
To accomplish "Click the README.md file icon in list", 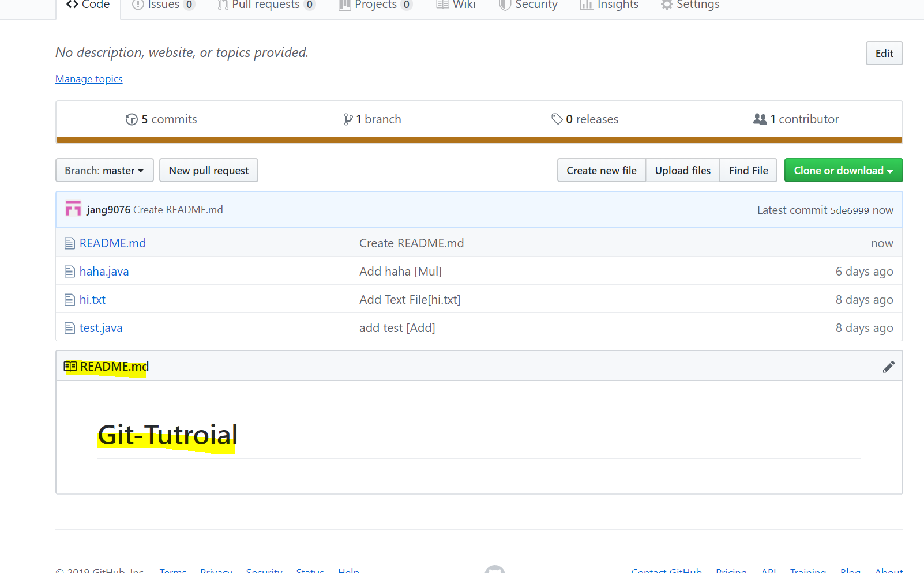I will 70,243.
